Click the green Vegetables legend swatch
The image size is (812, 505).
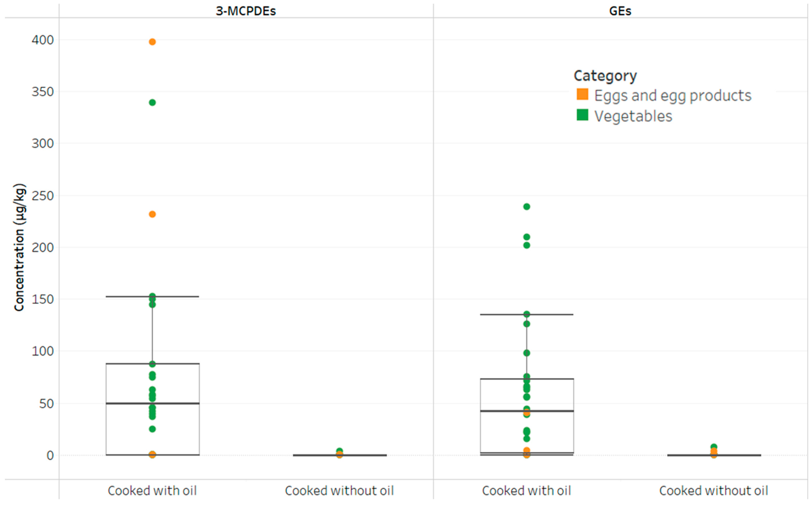[582, 115]
